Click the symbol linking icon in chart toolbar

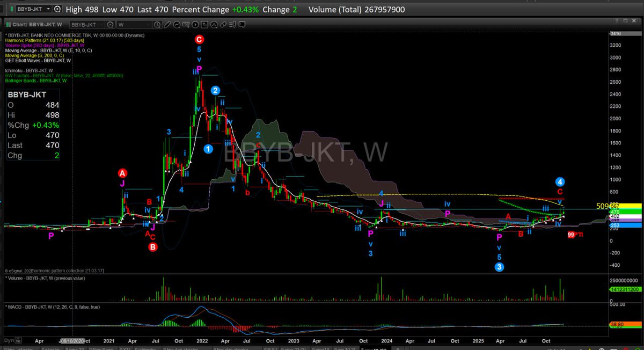(110, 25)
